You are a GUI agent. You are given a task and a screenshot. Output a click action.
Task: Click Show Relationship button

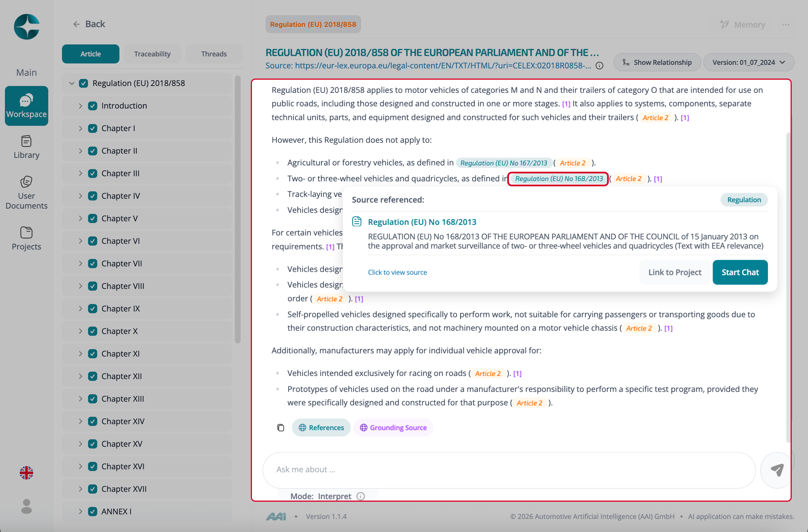657,63
